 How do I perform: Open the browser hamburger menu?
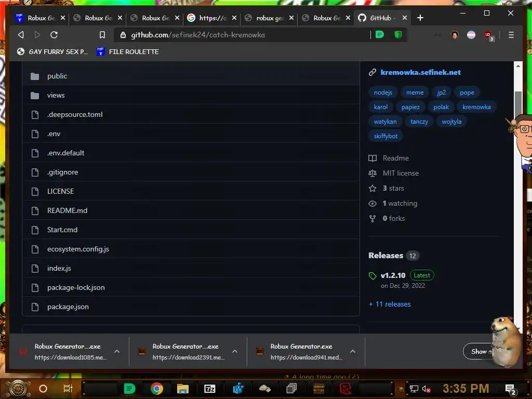point(511,35)
